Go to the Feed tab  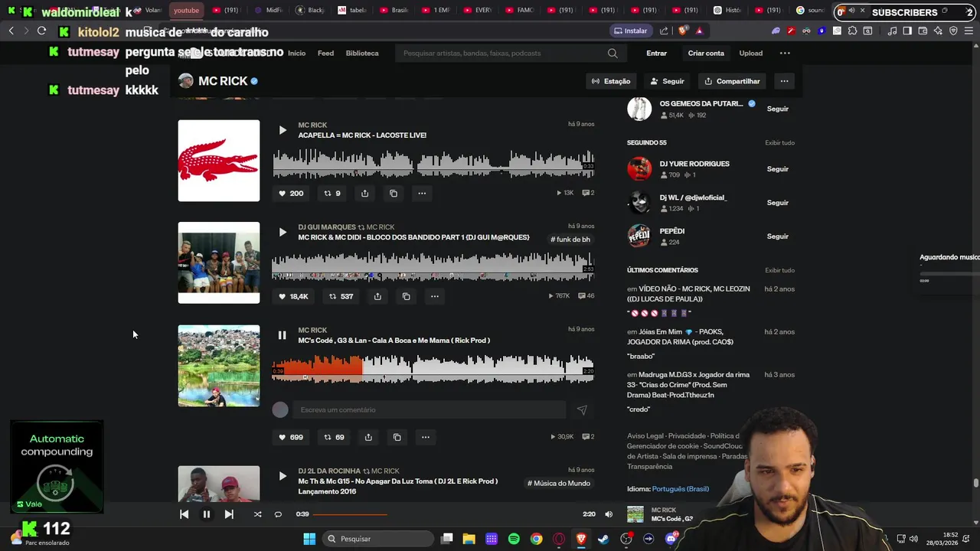click(325, 54)
